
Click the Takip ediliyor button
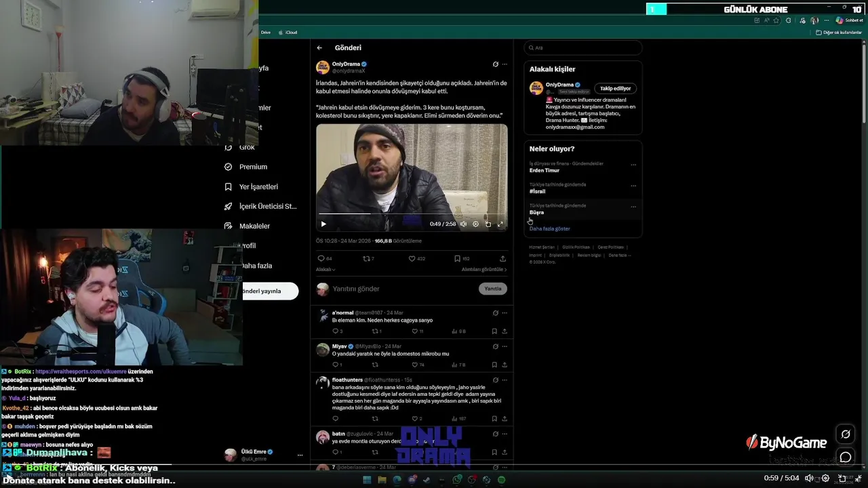tap(615, 88)
